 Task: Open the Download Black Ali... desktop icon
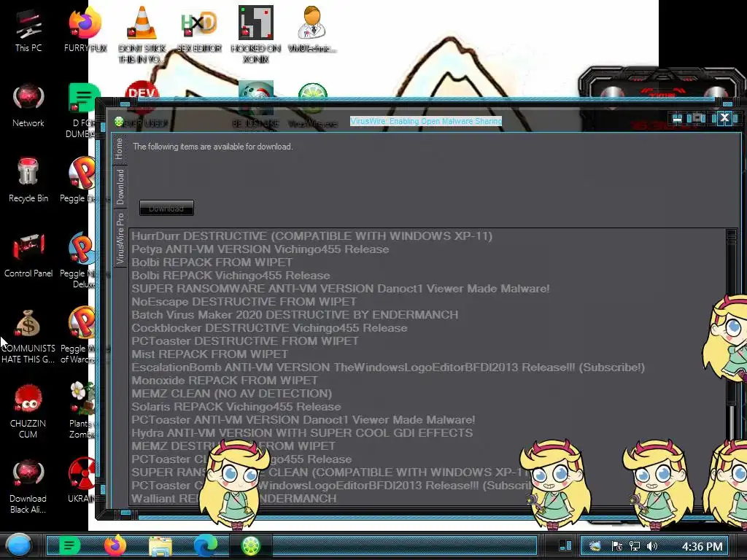(28, 486)
